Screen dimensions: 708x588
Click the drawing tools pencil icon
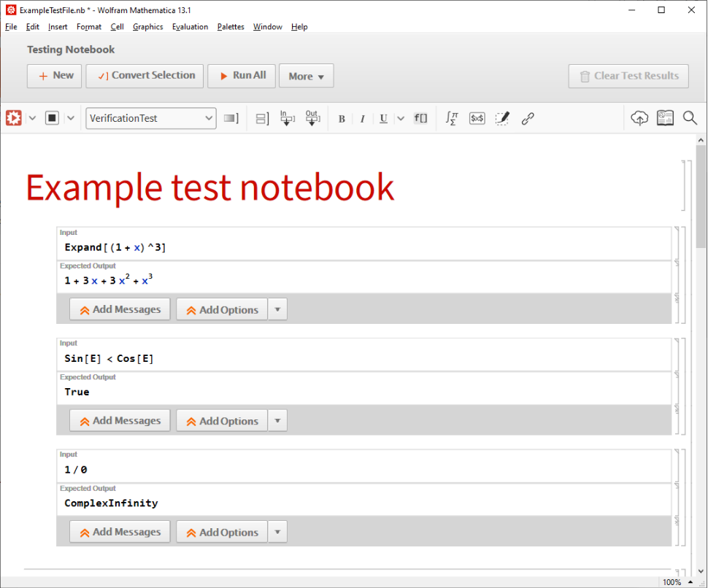click(502, 118)
